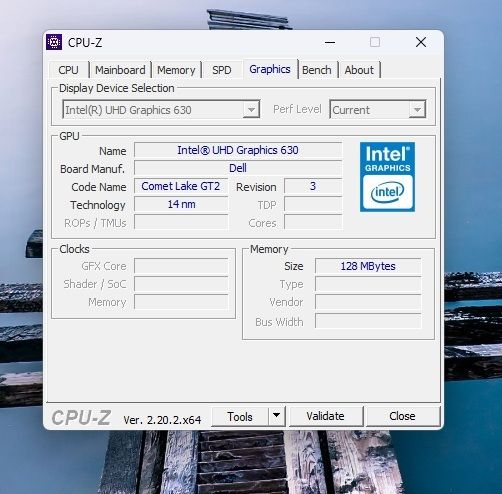Open the Mainboard tab
Image resolution: width=502 pixels, height=494 pixels.
tap(120, 70)
